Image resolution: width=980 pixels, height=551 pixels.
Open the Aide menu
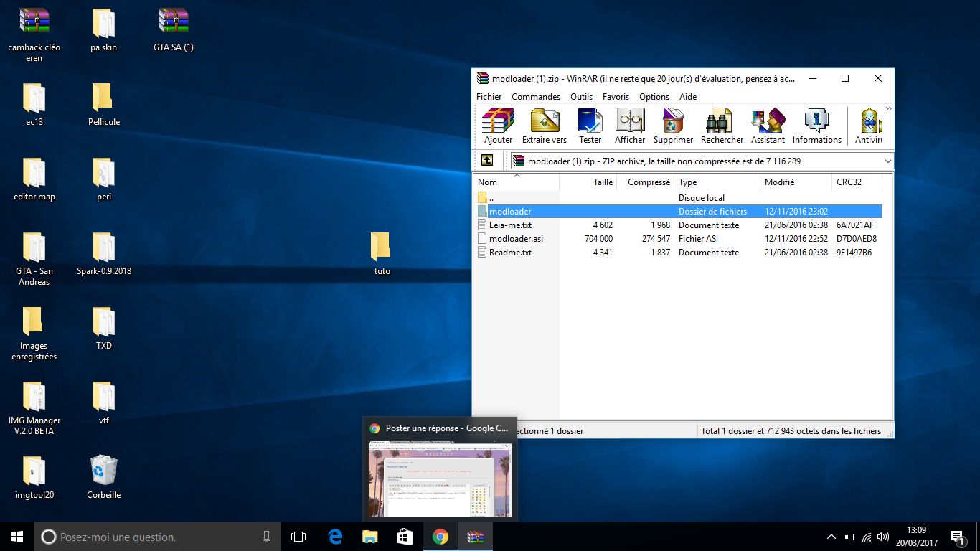[x=688, y=97]
